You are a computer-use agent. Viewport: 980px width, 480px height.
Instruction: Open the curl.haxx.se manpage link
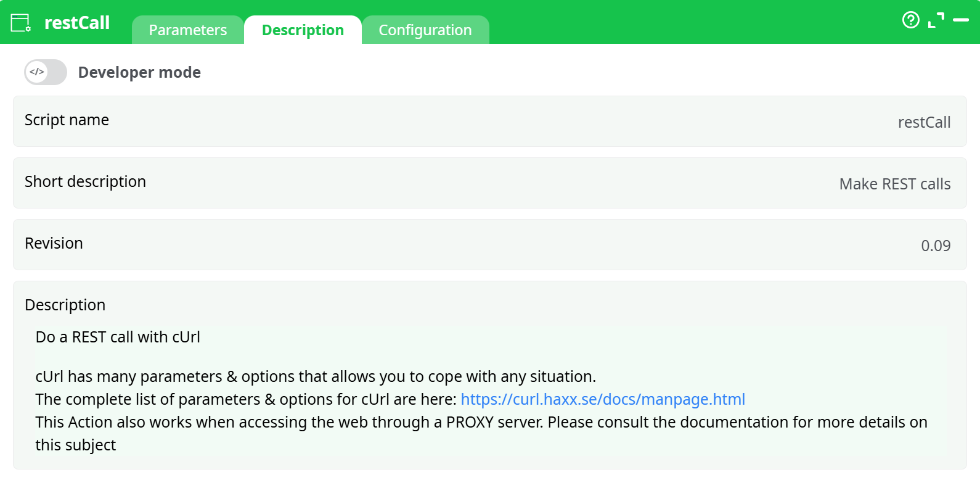602,399
